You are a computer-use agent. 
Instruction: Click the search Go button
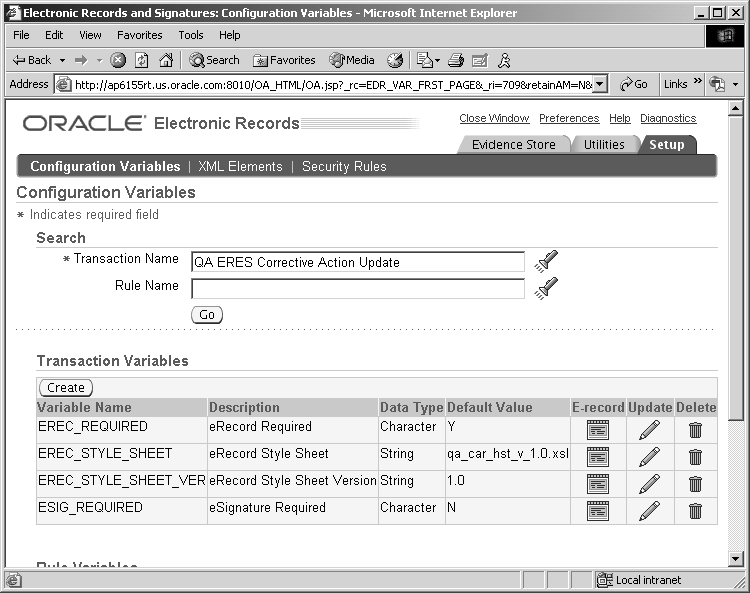pos(207,315)
